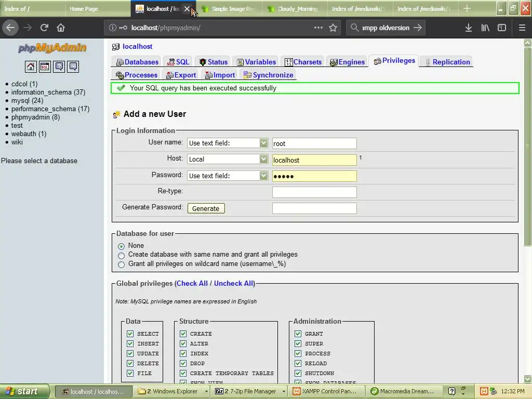532x399 pixels.
Task: Open the Engines tab
Action: pyautogui.click(x=347, y=62)
